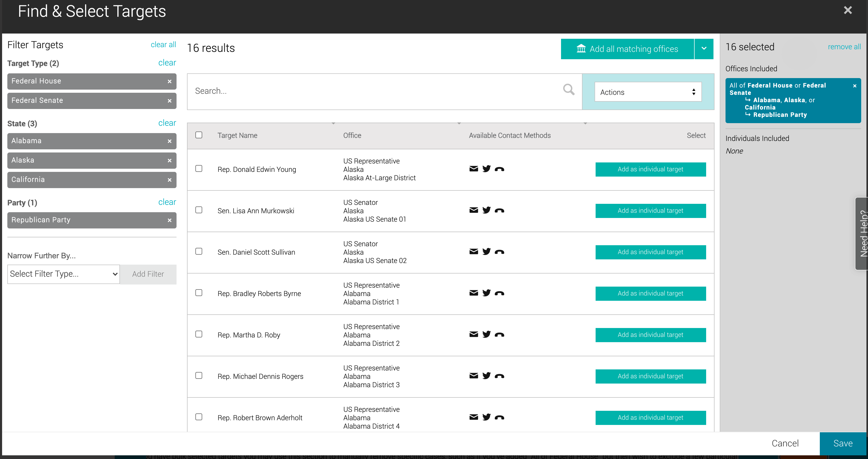Click email icon for Rep. Donald Edwin Young
This screenshot has width=868, height=459.
pos(474,169)
